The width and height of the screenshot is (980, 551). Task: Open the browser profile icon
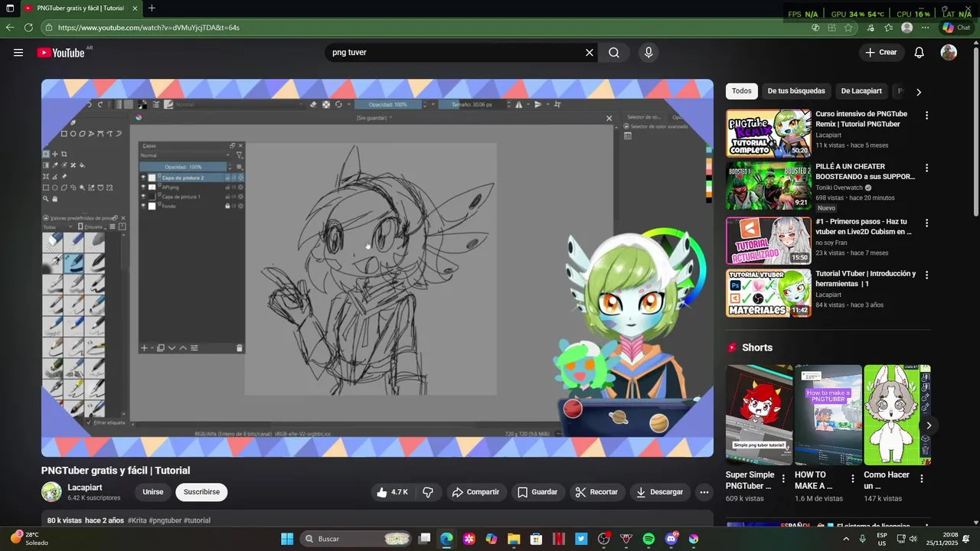[x=907, y=28]
